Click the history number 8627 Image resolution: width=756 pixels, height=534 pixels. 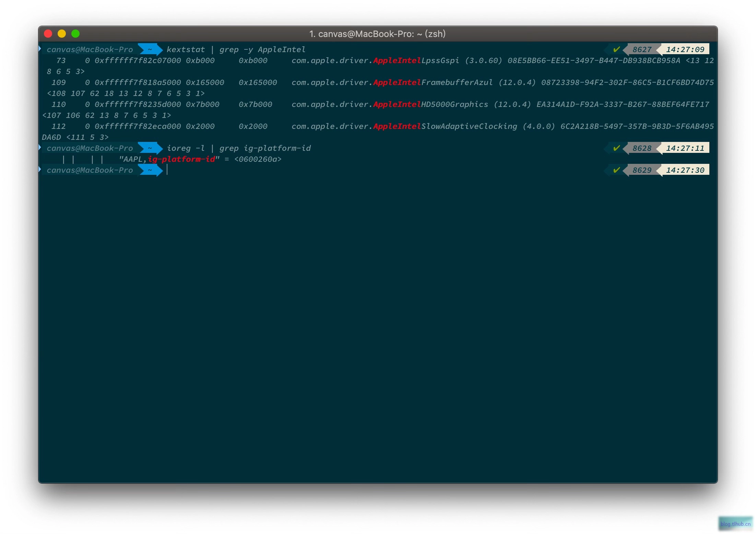642,50
